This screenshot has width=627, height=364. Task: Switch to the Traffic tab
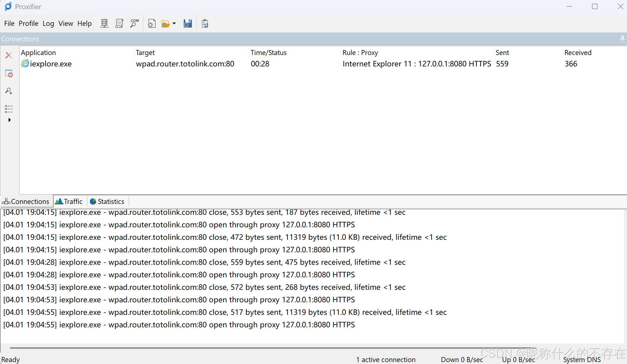(69, 201)
